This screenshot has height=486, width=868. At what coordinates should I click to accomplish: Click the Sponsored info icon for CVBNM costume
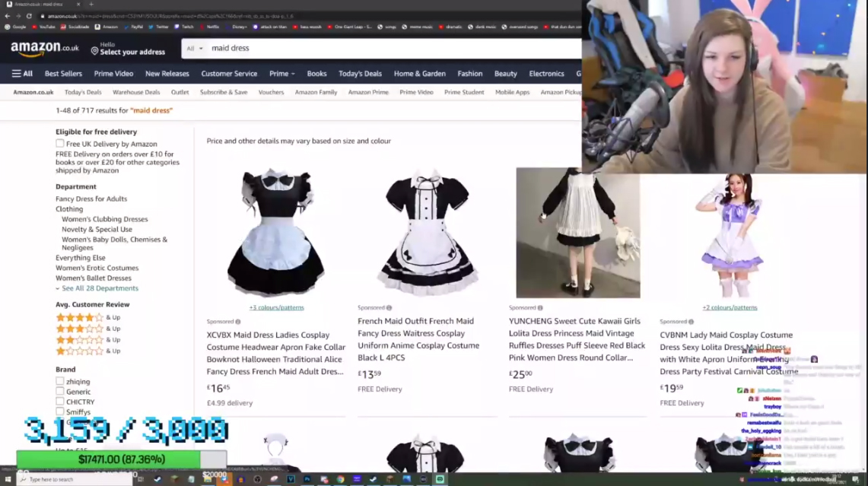691,322
